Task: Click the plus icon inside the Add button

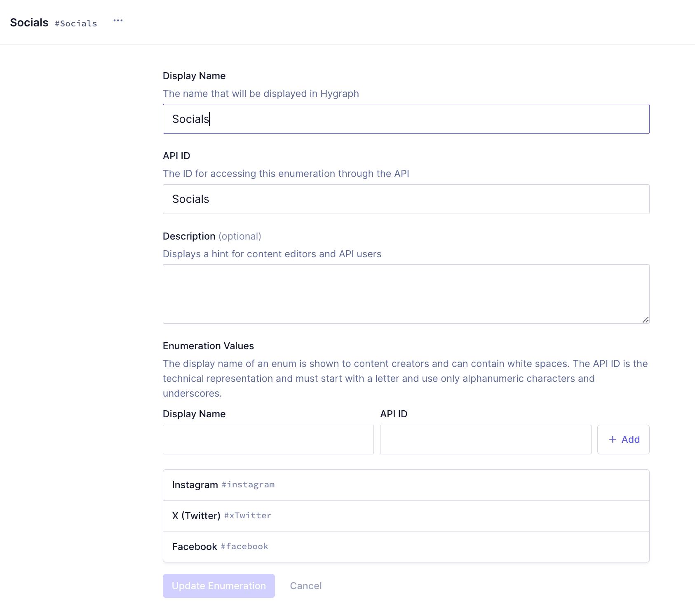Action: [x=613, y=440]
